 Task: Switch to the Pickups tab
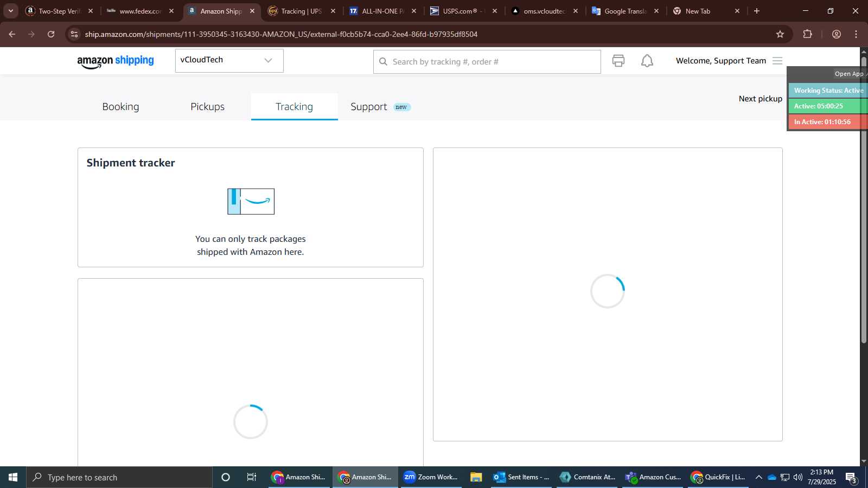[207, 107]
